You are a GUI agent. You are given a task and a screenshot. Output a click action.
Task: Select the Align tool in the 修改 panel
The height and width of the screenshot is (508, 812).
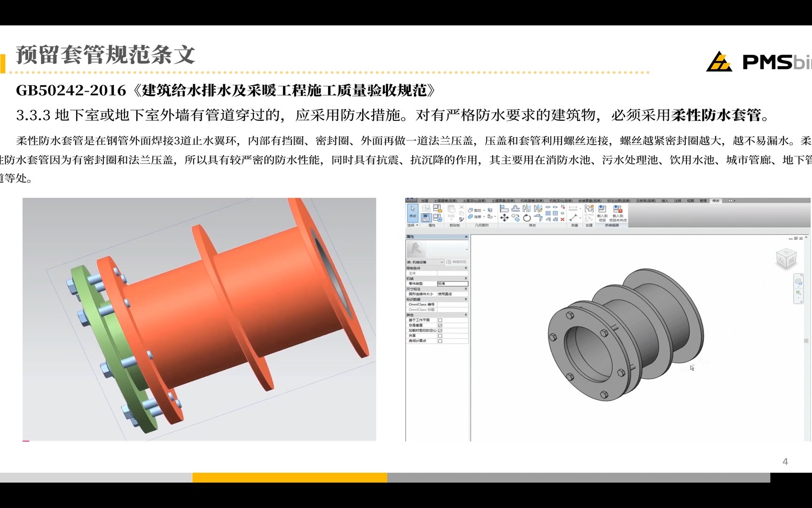pos(504,208)
